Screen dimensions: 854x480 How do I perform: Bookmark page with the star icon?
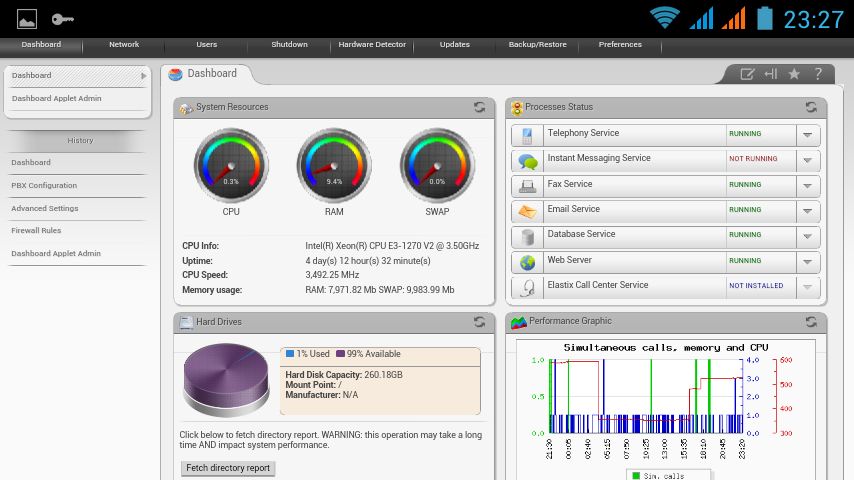pos(794,74)
